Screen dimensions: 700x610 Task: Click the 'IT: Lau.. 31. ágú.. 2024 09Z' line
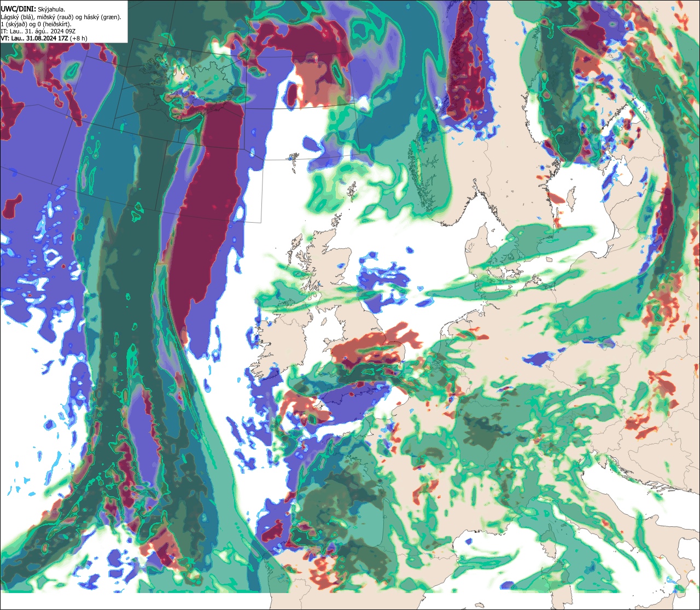point(37,31)
